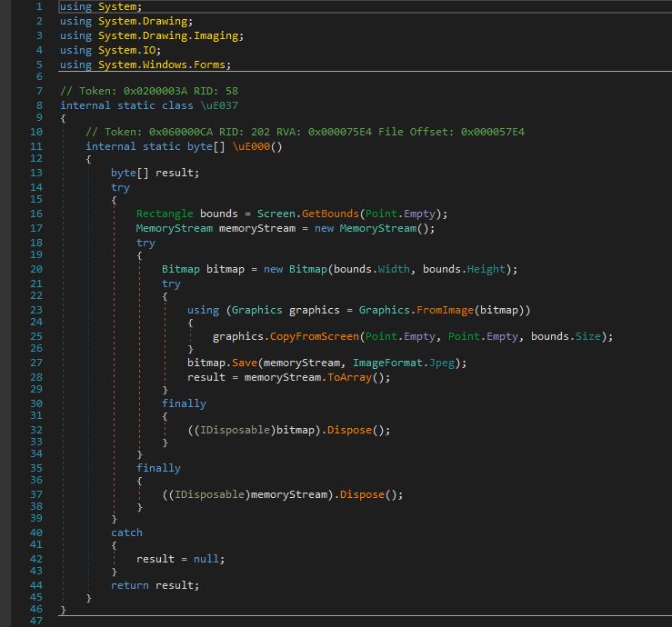The width and height of the screenshot is (672, 627).
Task: Click line number 25 in gutter
Action: tap(36, 336)
